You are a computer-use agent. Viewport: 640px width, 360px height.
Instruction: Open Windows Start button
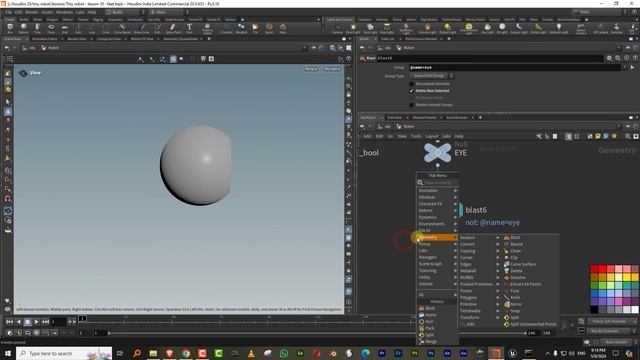7,353
